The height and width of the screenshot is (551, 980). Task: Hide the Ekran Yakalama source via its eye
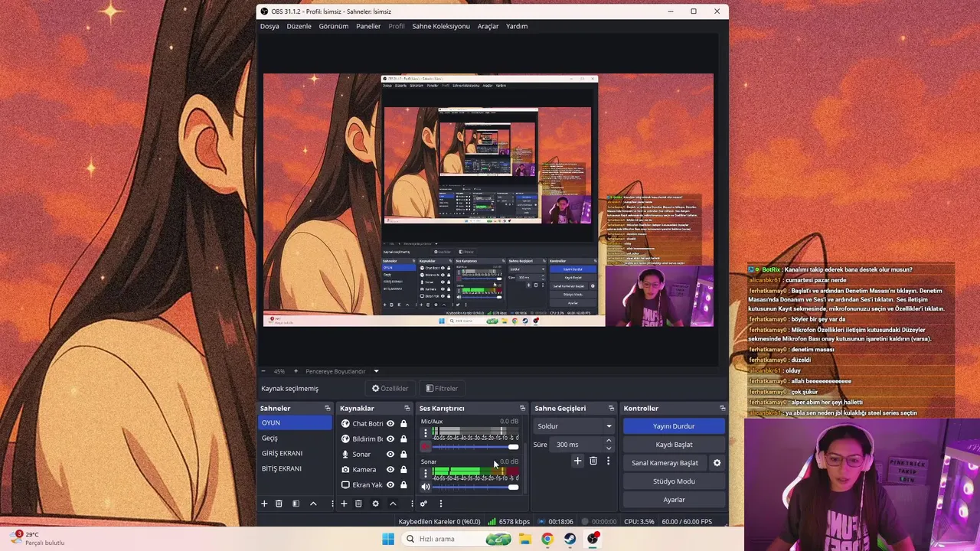coord(390,484)
